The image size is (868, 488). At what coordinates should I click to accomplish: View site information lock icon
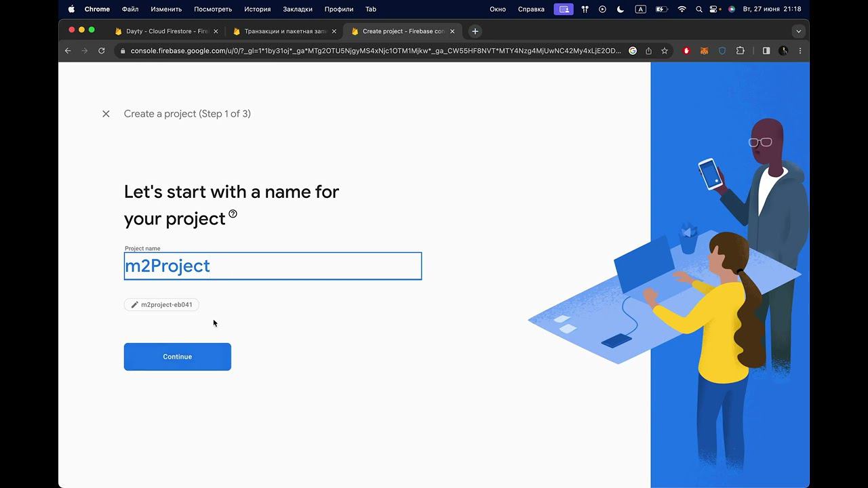(123, 51)
